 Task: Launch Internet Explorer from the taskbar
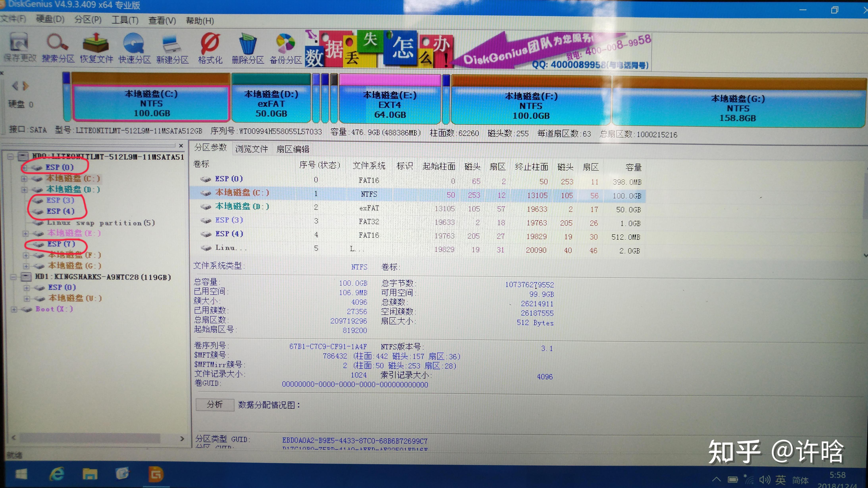tap(57, 474)
